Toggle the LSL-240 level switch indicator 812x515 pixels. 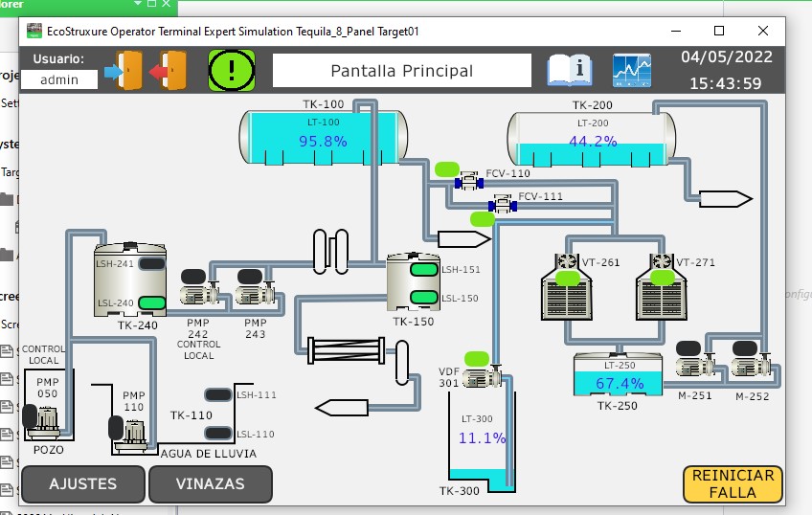pyautogui.click(x=151, y=303)
